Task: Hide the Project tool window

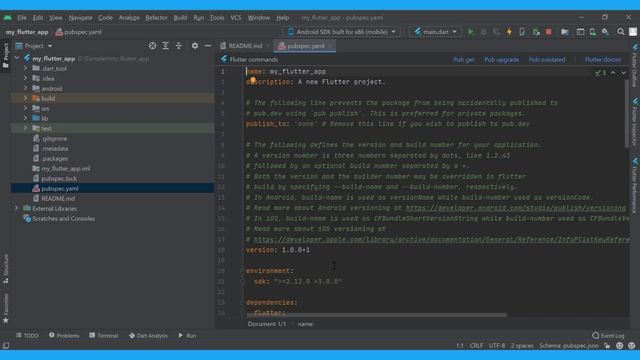Action: 208,46
